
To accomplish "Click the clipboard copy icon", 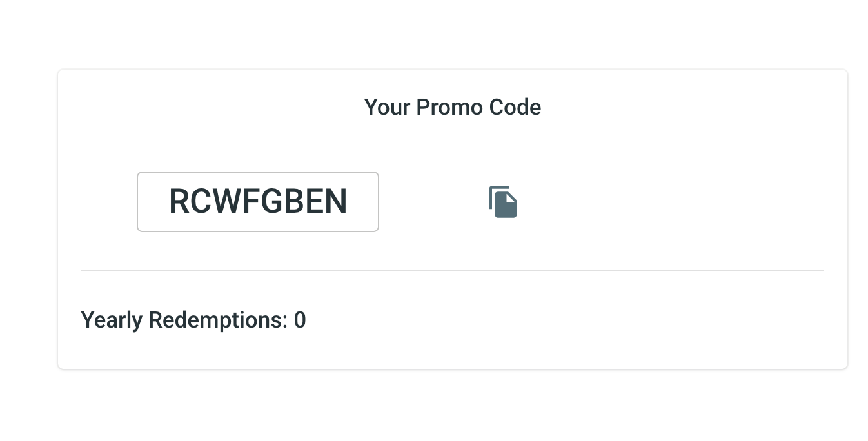I will [x=503, y=202].
